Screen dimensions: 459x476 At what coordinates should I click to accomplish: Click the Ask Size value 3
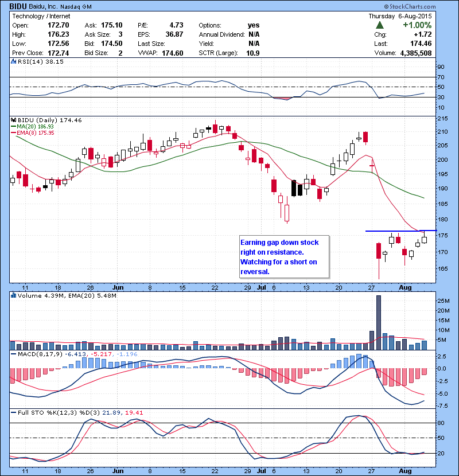coord(120,34)
